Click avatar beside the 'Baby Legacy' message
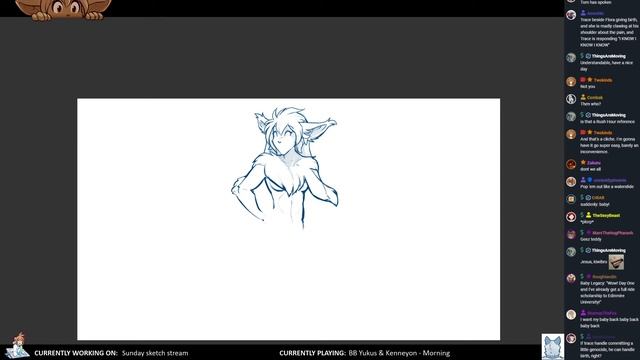 [571, 278]
